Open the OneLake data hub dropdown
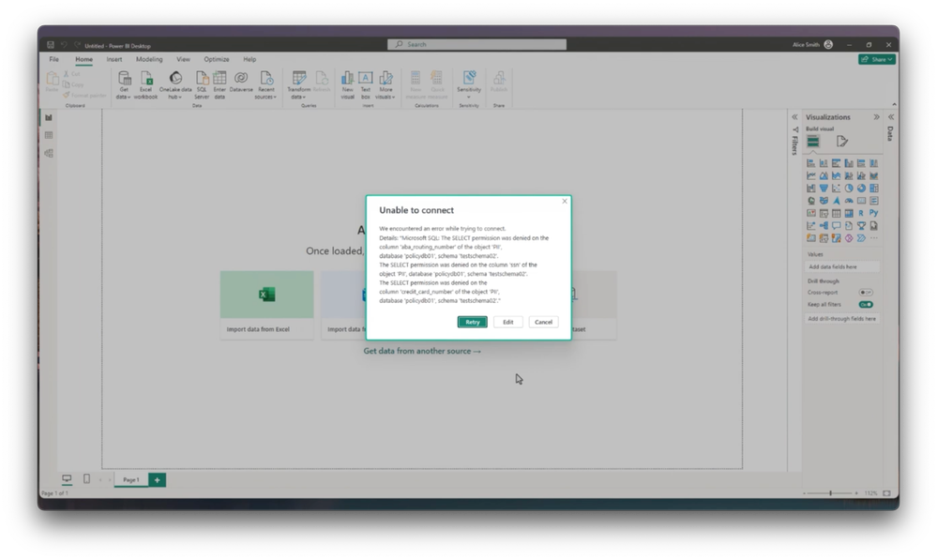Image resolution: width=937 pixels, height=560 pixels. [175, 84]
